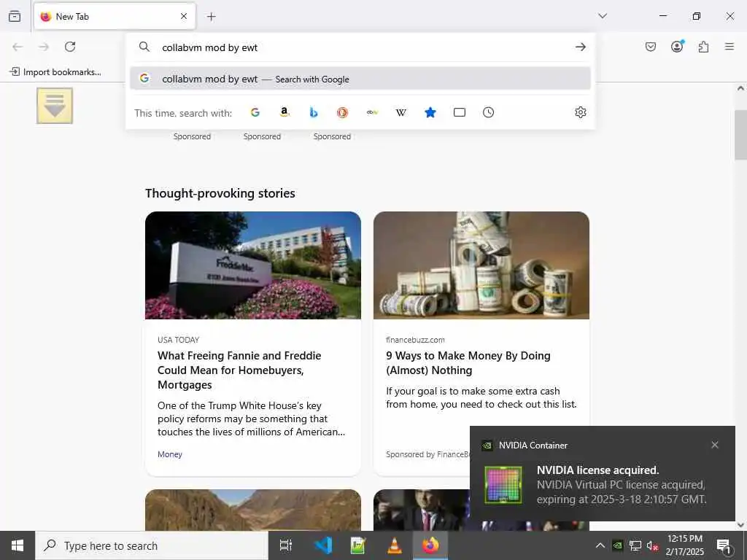The width and height of the screenshot is (747, 560).
Task: Open the clock showing 12:15 PM
Action: (684, 545)
